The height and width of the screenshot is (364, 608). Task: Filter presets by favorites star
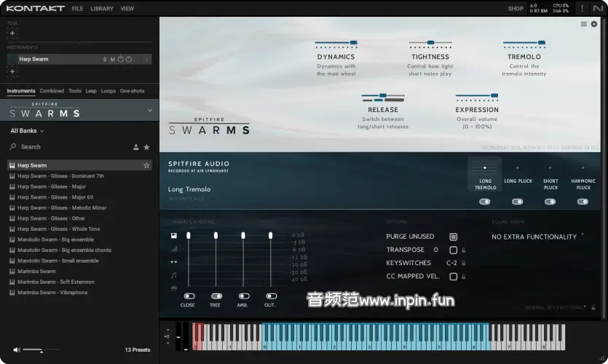[x=146, y=147]
